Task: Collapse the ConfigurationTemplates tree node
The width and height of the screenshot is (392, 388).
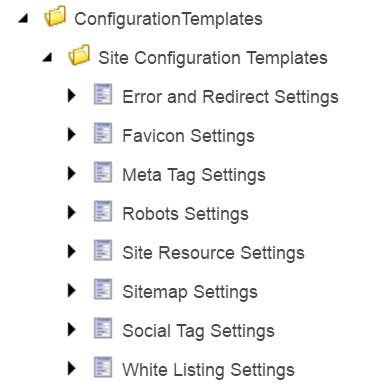Action: tap(23, 18)
